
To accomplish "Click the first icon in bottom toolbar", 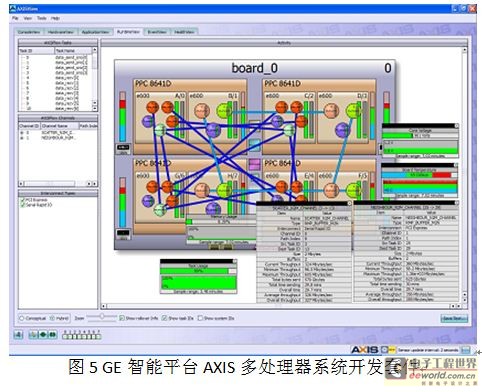I will tap(18, 334).
